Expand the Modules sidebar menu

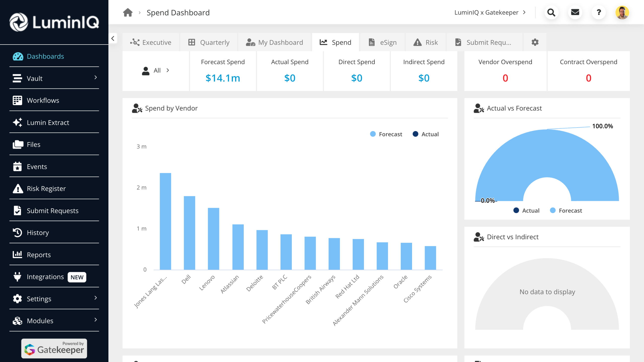tap(95, 320)
